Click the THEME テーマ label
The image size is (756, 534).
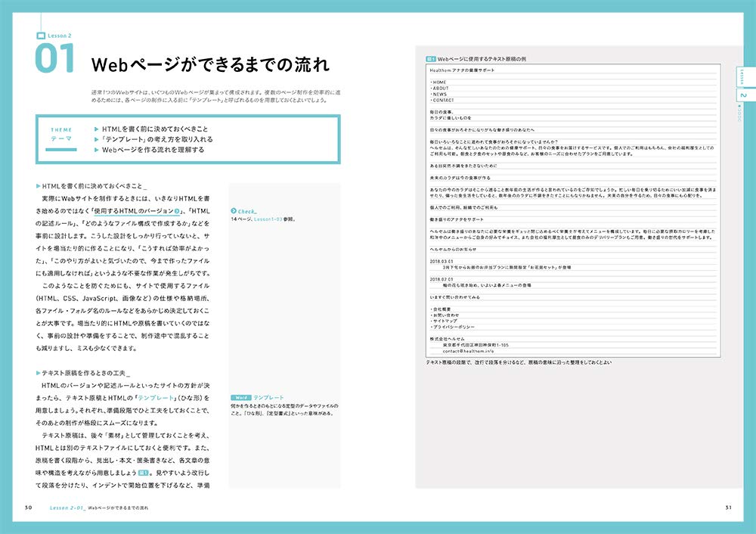pyautogui.click(x=61, y=135)
